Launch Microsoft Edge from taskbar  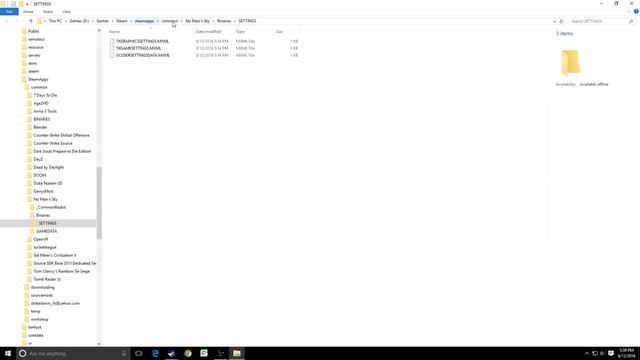pos(155,353)
